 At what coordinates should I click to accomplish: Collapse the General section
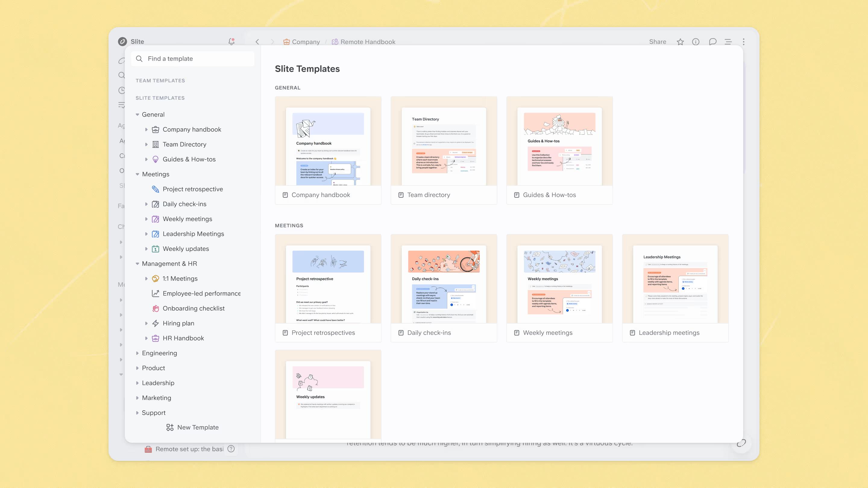137,114
